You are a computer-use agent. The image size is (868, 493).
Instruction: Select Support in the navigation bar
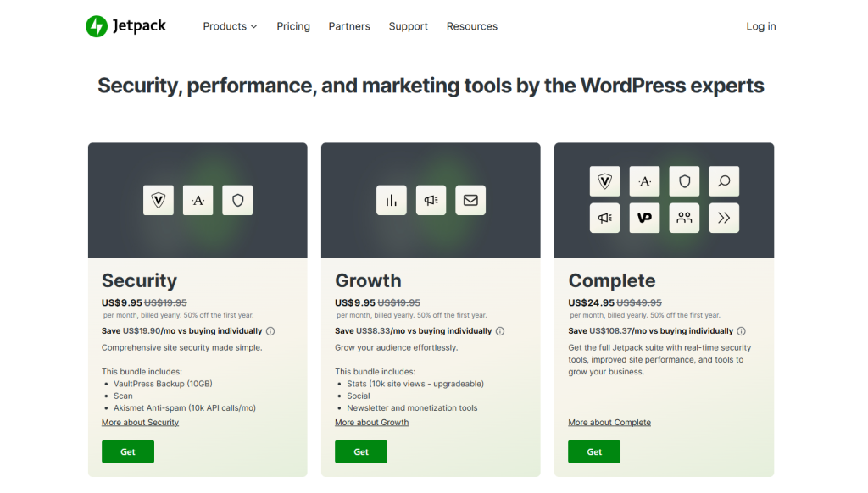pos(408,26)
